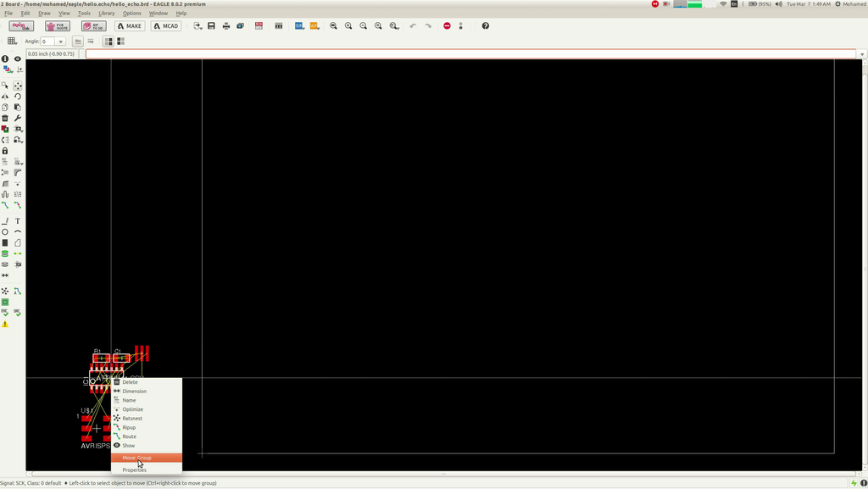This screenshot has width=868, height=489.
Task: Open the PCB Quote tool
Action: click(58, 26)
